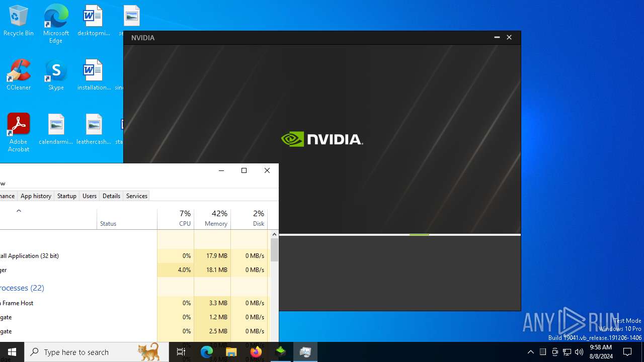
Task: Click the taskbar search box
Action: (97, 352)
